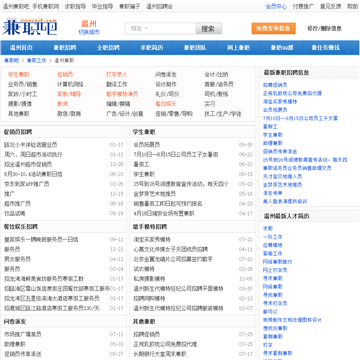Select the 计算机网络 category
Screen dimensions: 360x360
point(70,84)
